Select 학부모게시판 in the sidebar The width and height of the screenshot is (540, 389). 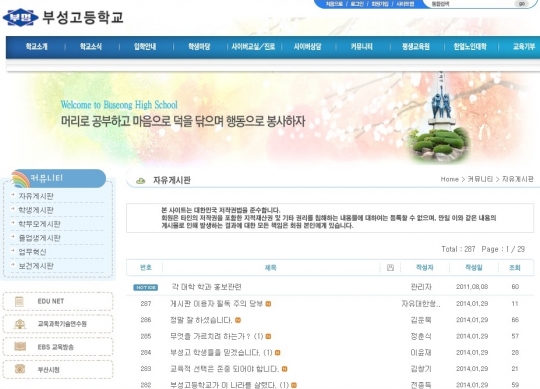(39, 224)
